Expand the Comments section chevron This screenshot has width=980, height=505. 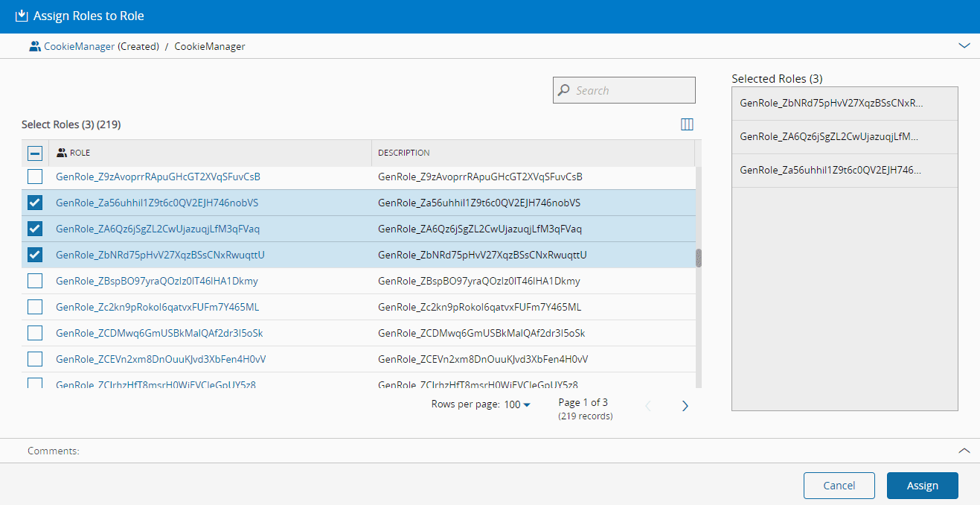(x=964, y=451)
